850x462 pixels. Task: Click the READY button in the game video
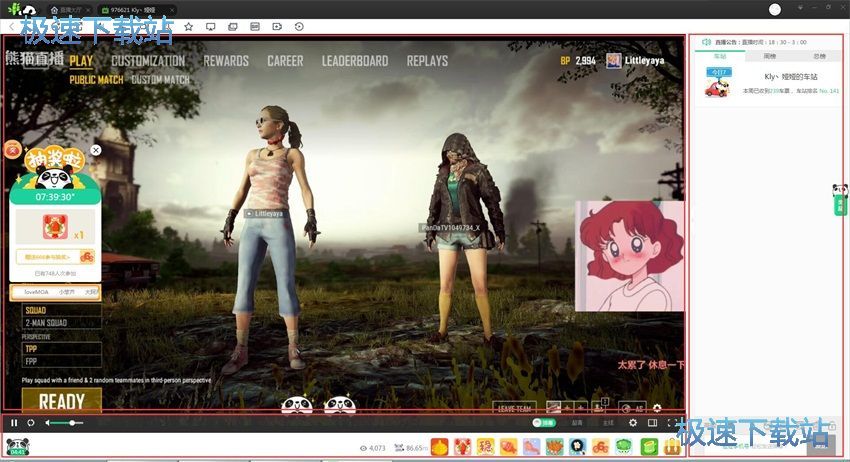coord(61,401)
